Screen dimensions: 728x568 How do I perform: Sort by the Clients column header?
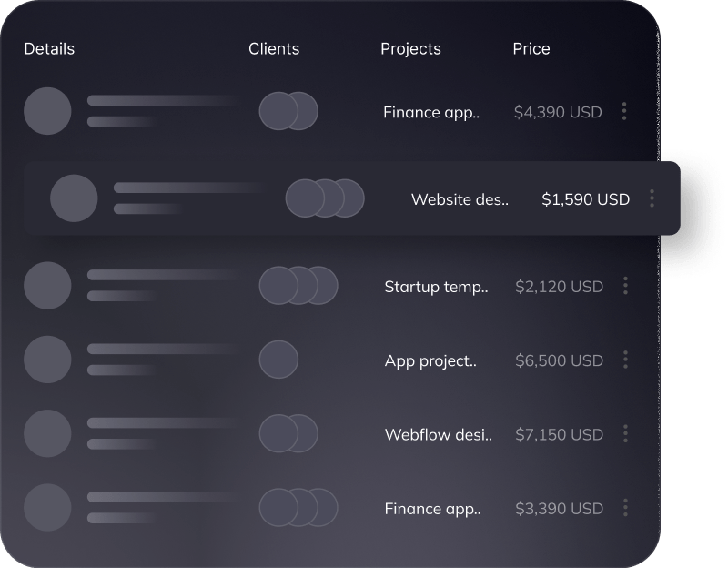[x=274, y=48]
